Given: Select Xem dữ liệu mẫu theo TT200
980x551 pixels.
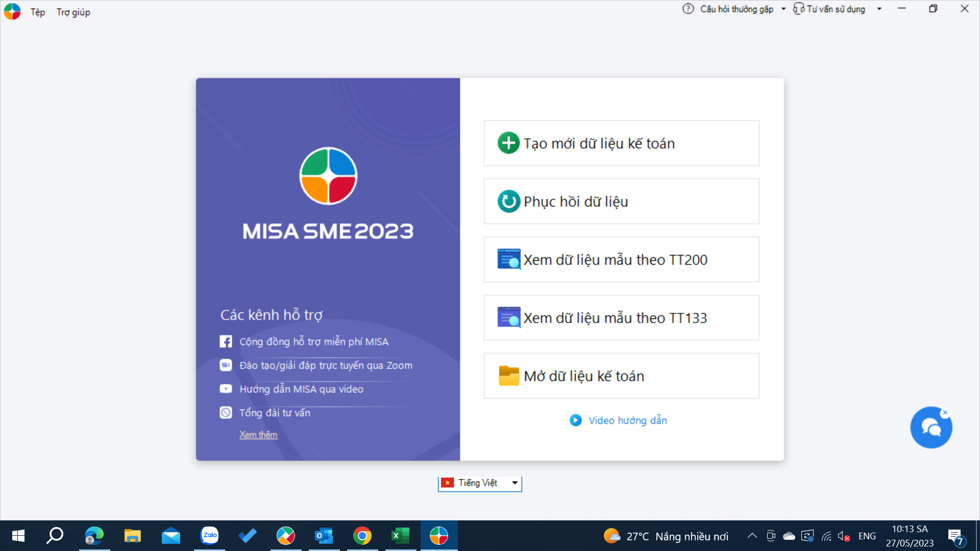Looking at the screenshot, I should click(621, 259).
